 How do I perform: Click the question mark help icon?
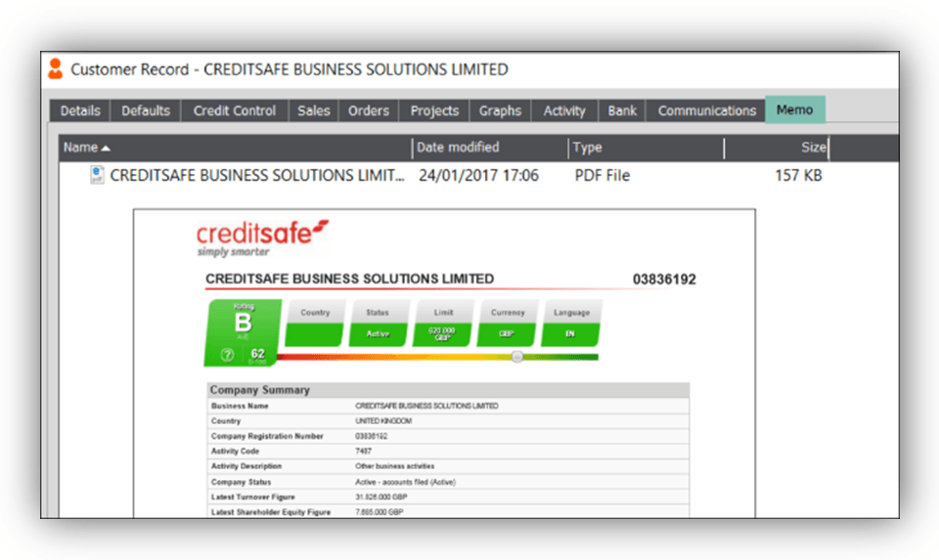(x=227, y=355)
